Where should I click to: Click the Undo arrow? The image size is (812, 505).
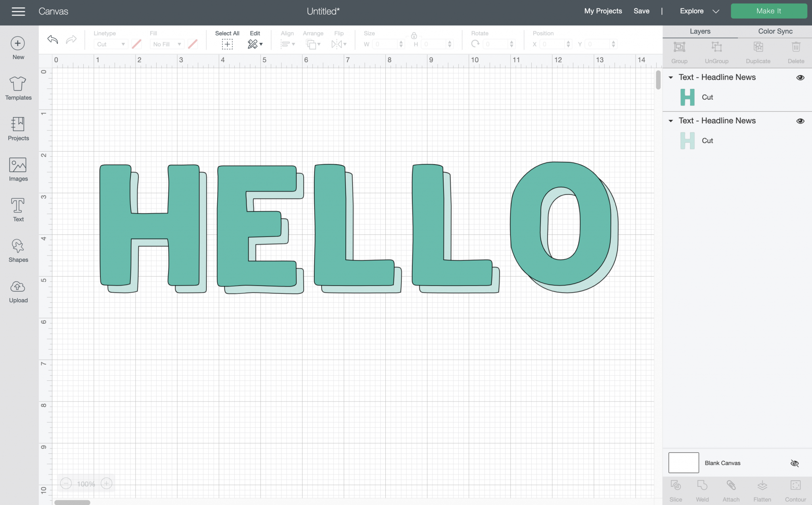(x=53, y=39)
